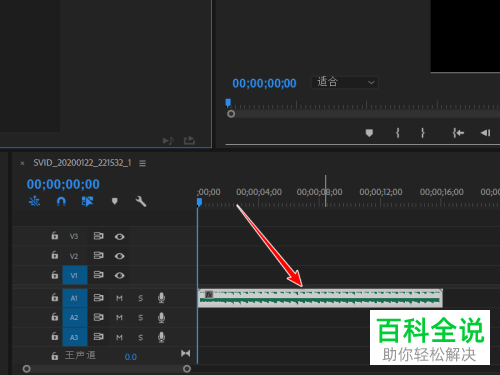Solo audio track A2
500x375 pixels.
point(141,318)
